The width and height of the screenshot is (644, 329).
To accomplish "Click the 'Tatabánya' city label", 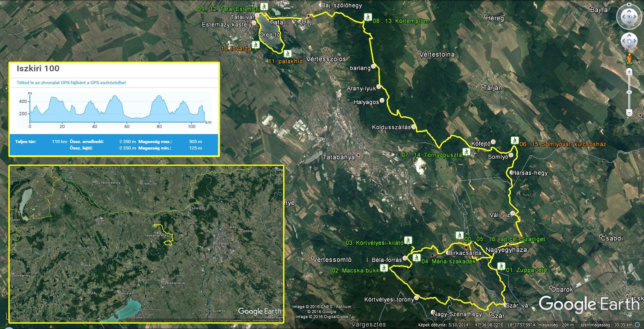I will pos(339,157).
